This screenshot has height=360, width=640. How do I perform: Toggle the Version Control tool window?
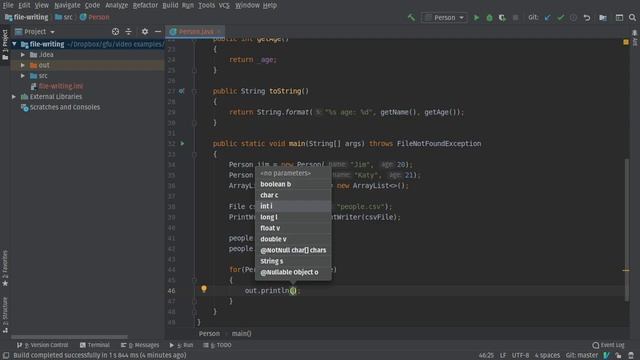(42, 345)
